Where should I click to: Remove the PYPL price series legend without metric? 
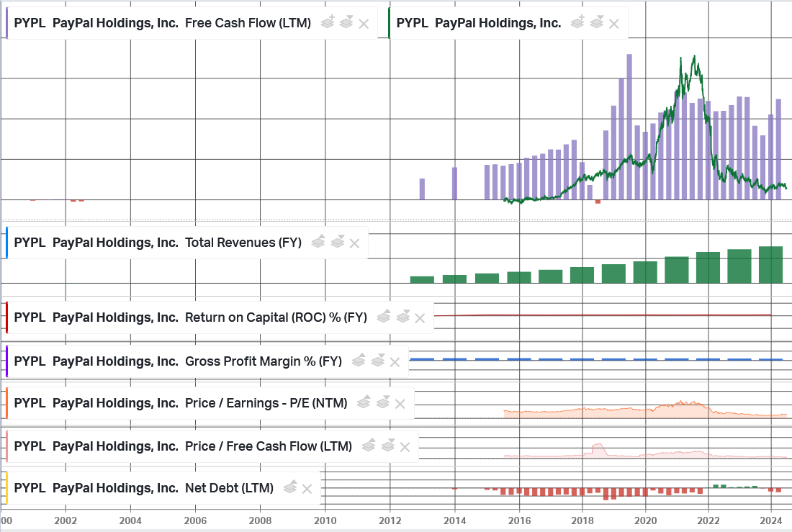click(613, 24)
